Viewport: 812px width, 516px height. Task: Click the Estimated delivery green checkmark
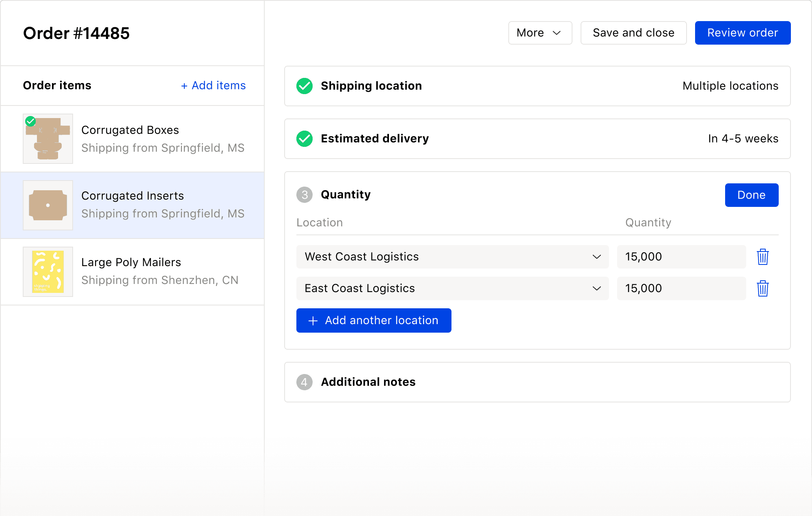(304, 139)
